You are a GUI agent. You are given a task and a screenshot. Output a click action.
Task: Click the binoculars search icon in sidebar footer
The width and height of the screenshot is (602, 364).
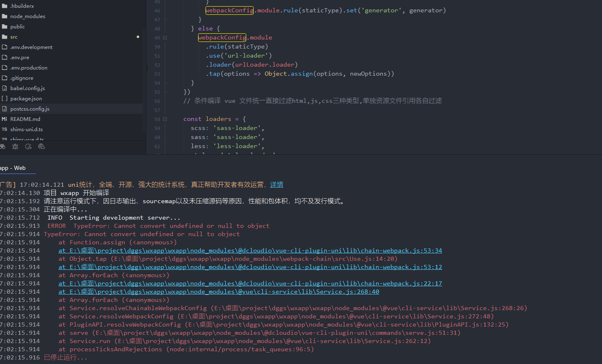coord(2,146)
